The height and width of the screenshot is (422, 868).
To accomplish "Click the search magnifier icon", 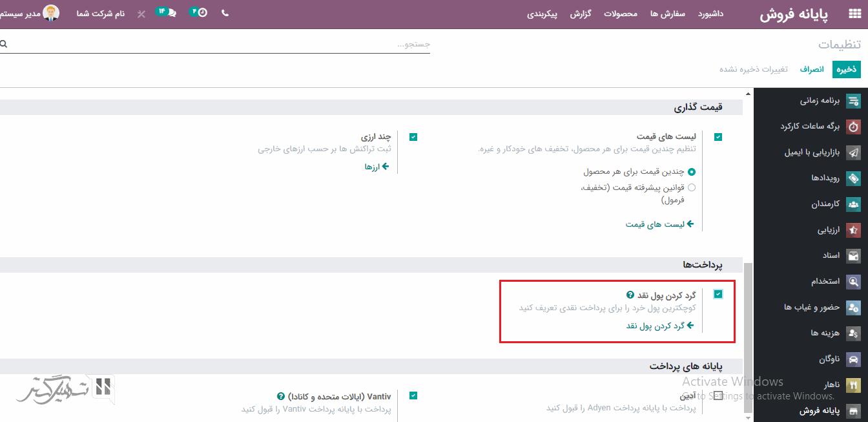I will pos(3,44).
